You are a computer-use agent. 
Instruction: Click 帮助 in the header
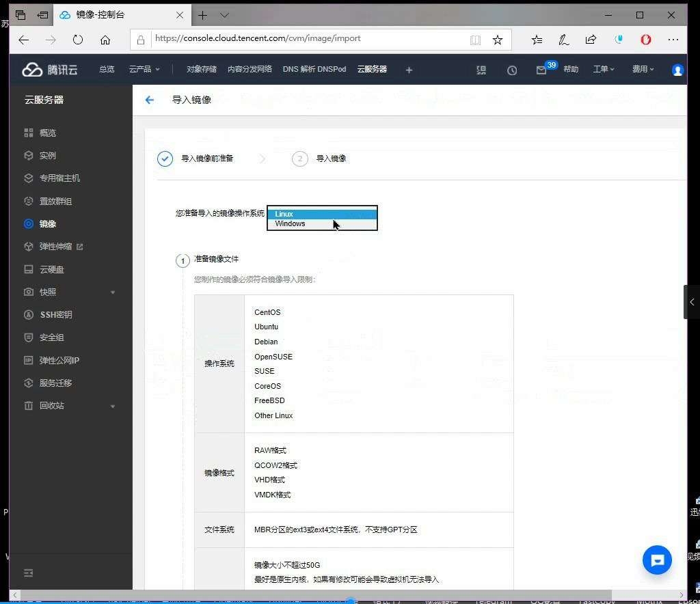[x=571, y=69]
